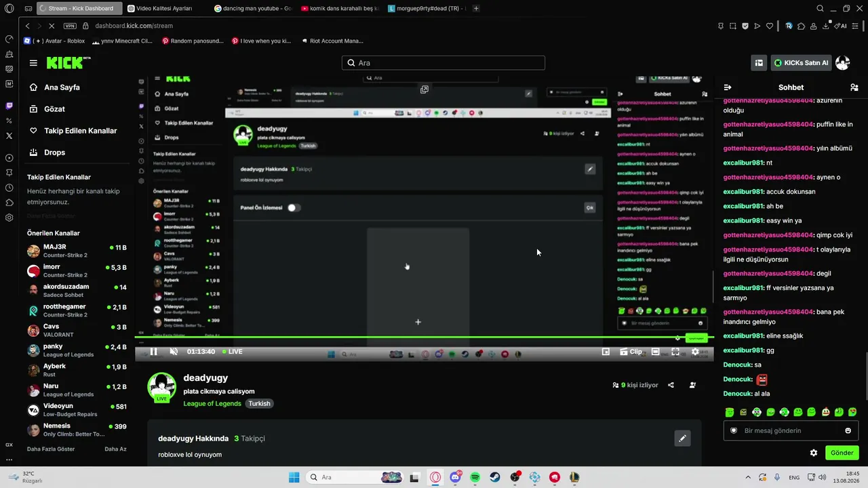Open Avatar - Roblox bookmark
Viewport: 868px width, 488px height.
tap(56, 41)
